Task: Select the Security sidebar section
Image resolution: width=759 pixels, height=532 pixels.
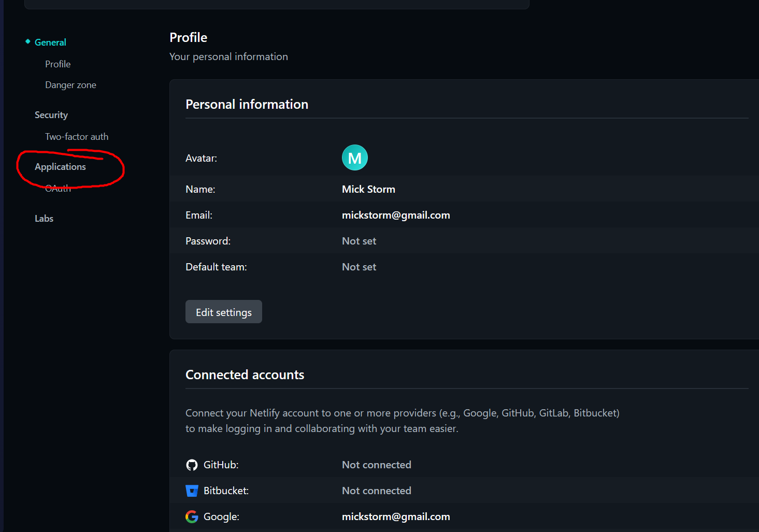Action: [51, 115]
